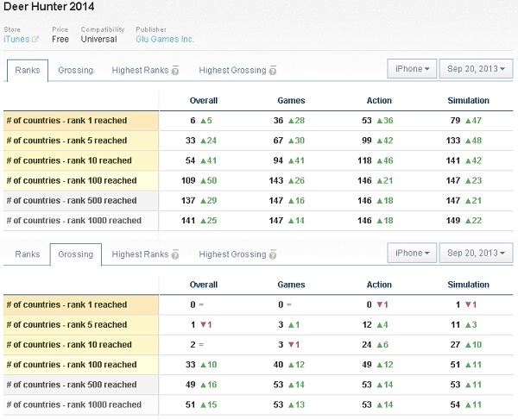
Task: Select 'rank 500 reached' row label in Ranks table
Action: pos(81,200)
